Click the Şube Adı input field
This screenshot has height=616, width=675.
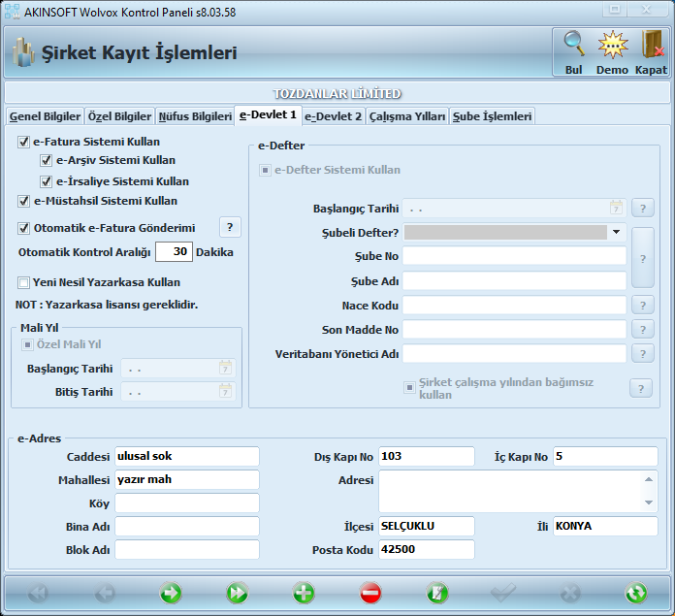coord(514,280)
